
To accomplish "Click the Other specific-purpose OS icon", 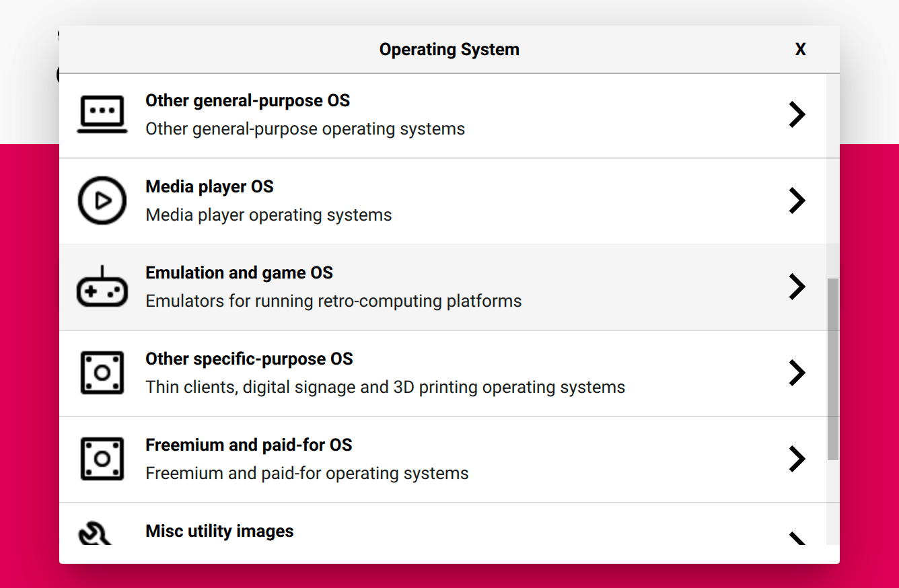I will coord(102,373).
